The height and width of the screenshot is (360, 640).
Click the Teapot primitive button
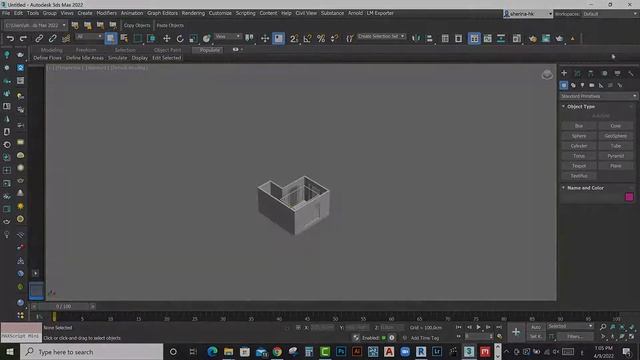(x=579, y=166)
